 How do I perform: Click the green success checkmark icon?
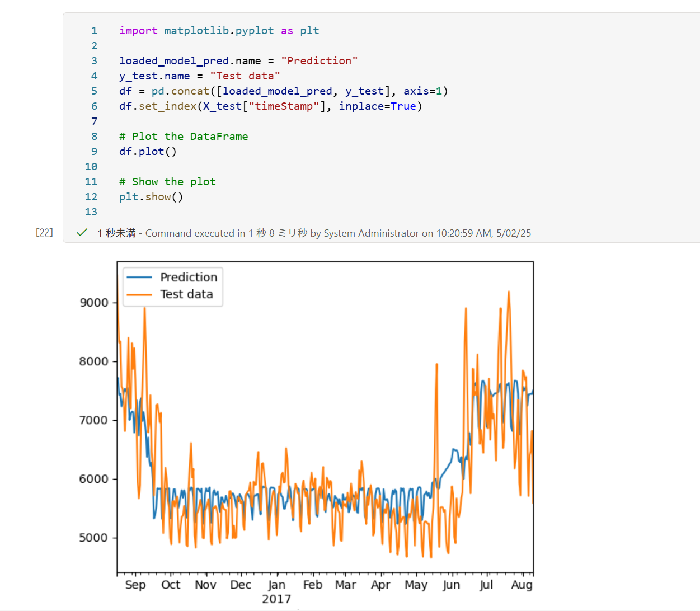tap(82, 232)
